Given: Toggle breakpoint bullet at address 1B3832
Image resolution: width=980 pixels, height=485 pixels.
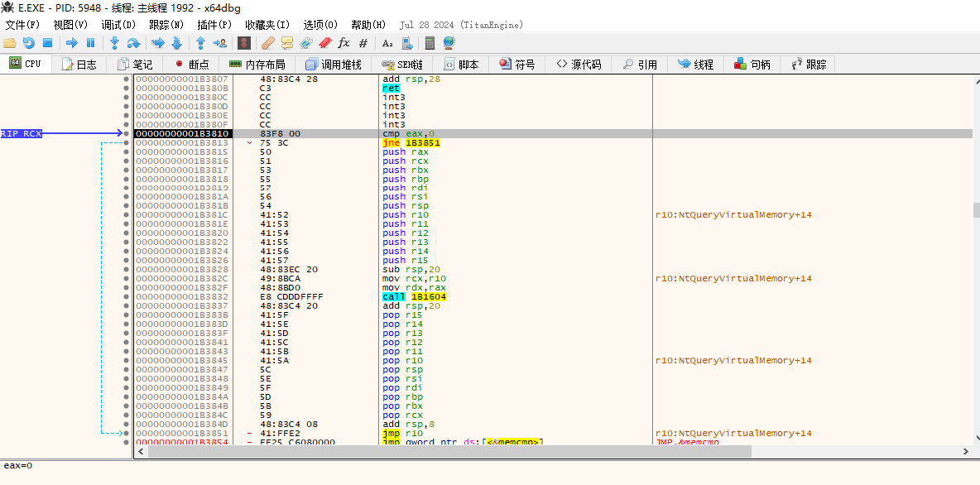Looking at the screenshot, I should [127, 296].
